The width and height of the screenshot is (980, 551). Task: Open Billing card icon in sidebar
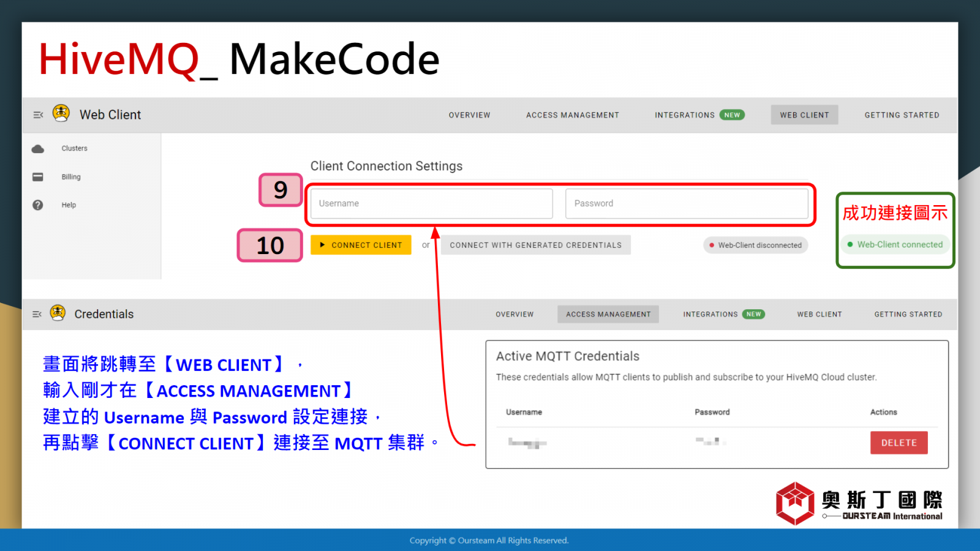(38, 177)
